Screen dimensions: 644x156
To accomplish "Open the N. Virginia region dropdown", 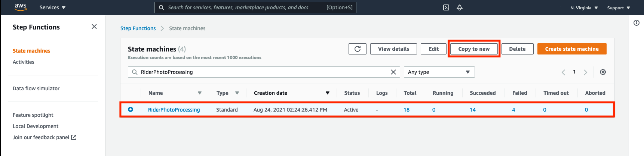I will [x=584, y=8].
